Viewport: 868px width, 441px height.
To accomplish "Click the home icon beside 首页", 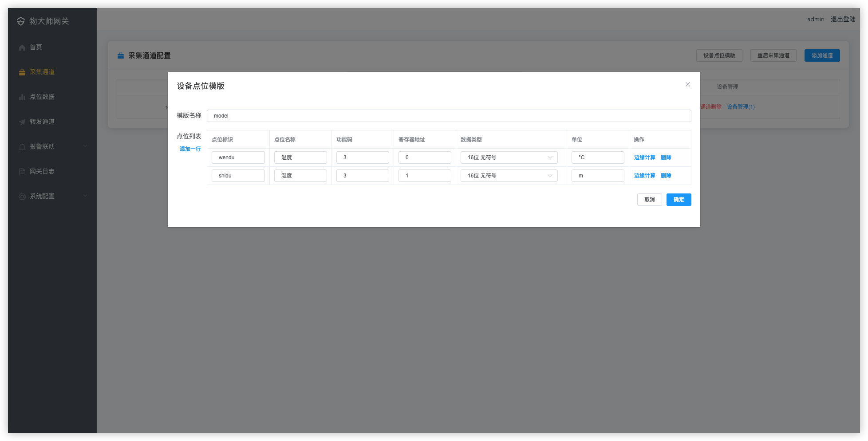I will (x=22, y=47).
